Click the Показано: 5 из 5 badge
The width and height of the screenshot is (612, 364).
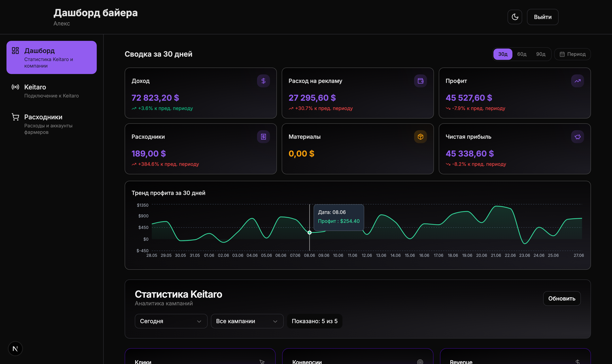[314, 321]
